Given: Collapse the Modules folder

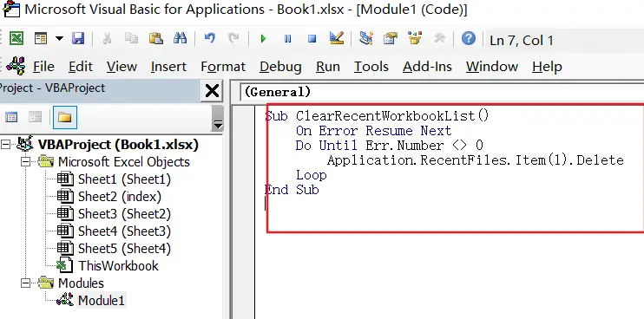Looking at the screenshot, I should 25,283.
